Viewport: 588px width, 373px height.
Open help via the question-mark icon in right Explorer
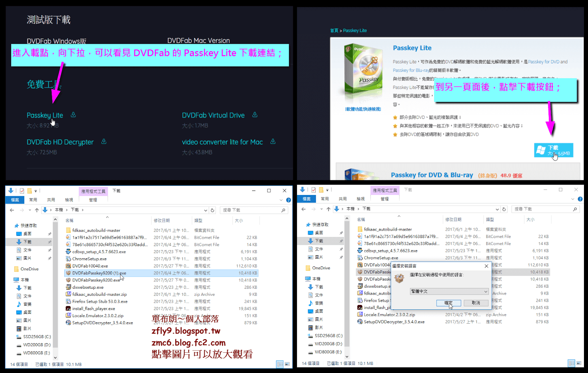[580, 199]
